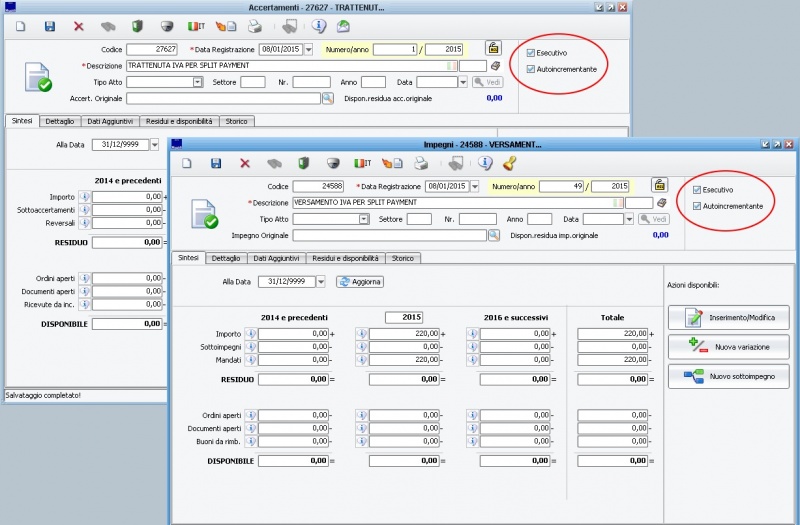Toggle Autoincrementante checkbox in Impegni window
This screenshot has width=800, height=525.
point(697,206)
